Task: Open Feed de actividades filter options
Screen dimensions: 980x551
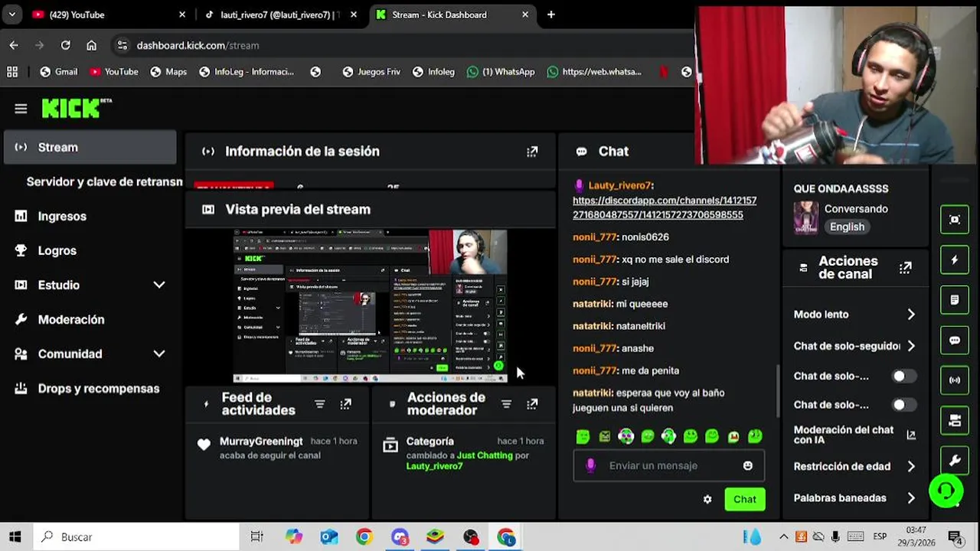Action: pos(320,404)
